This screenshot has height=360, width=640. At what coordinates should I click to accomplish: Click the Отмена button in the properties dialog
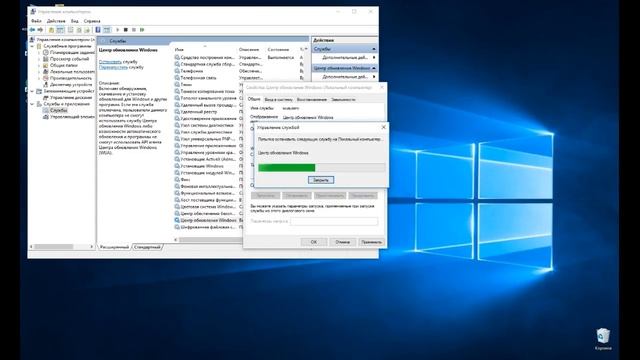click(342, 242)
